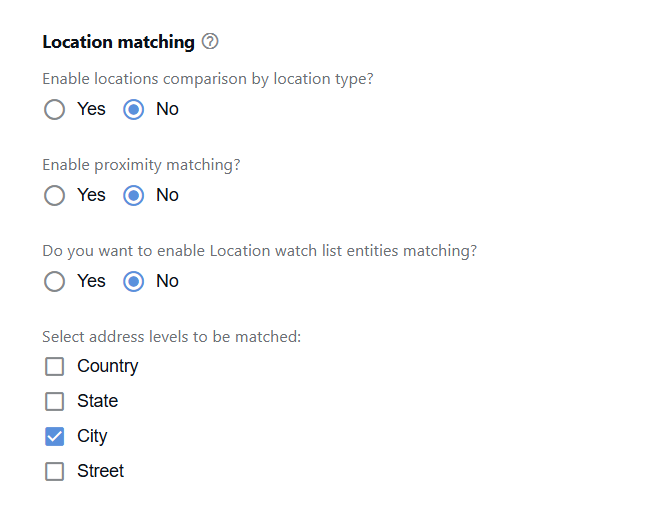Tick the State address level checkbox
The image size is (654, 516).
click(x=55, y=402)
